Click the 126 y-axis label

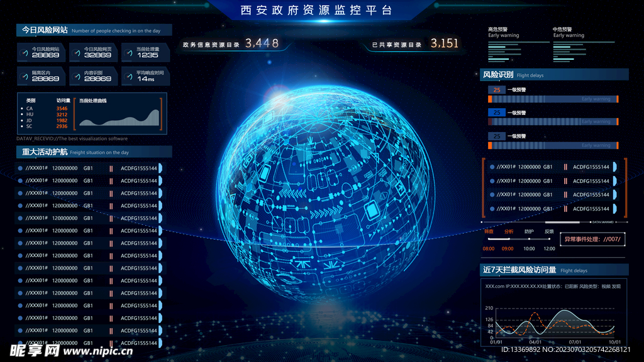tap(489, 319)
